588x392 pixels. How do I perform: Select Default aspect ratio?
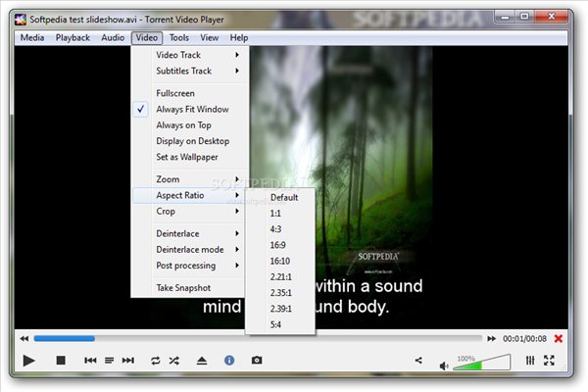(x=280, y=198)
